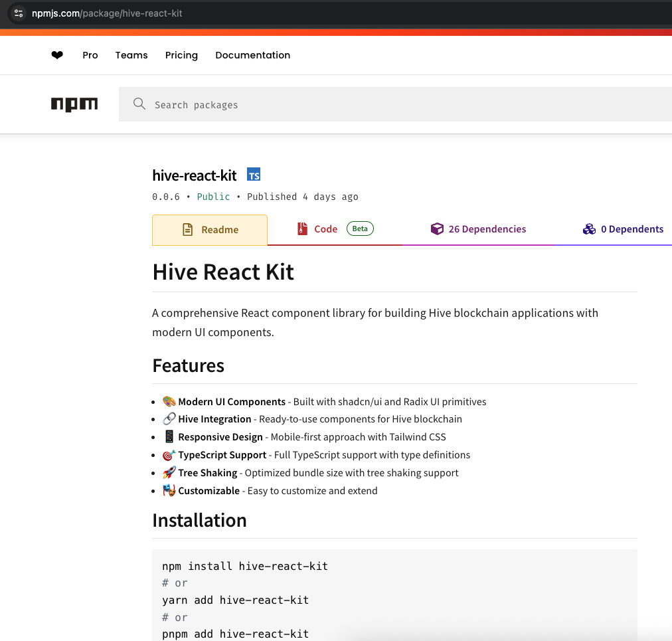The height and width of the screenshot is (641, 672).
Task: Click the site permissions icon in the address bar
Action: [x=19, y=12]
